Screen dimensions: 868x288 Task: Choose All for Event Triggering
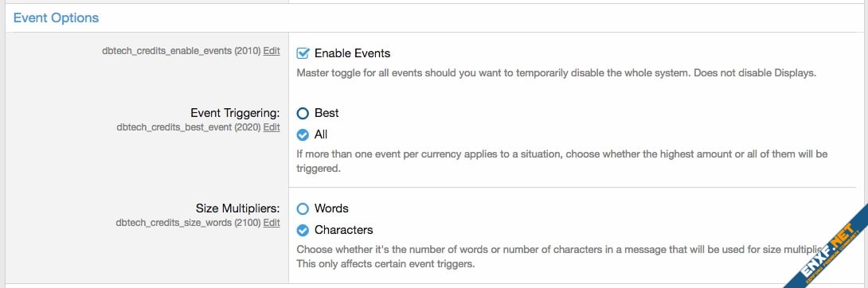tap(303, 134)
